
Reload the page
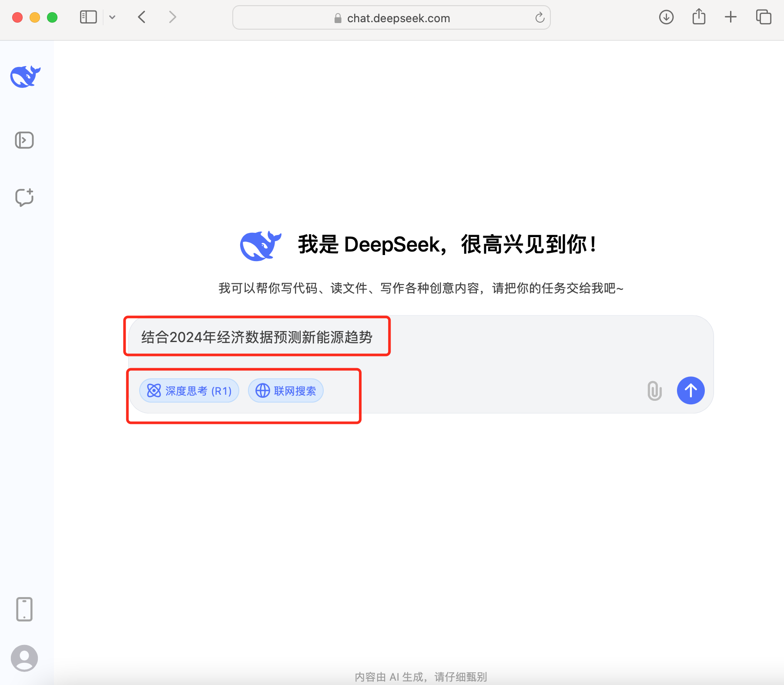[539, 17]
